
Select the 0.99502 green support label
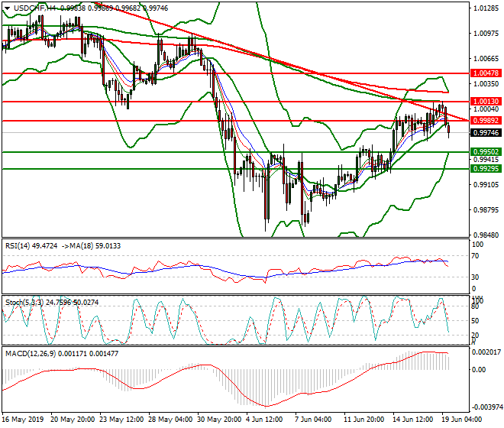tap(486, 152)
